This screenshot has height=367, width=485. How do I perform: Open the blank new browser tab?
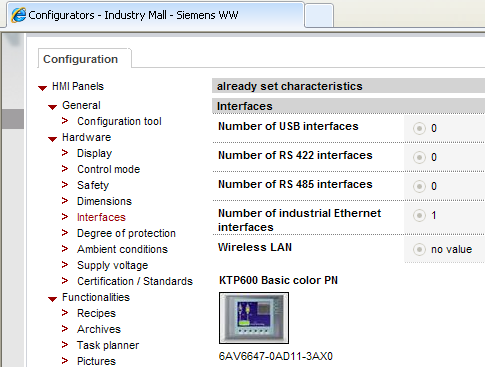pyautogui.click(x=319, y=15)
